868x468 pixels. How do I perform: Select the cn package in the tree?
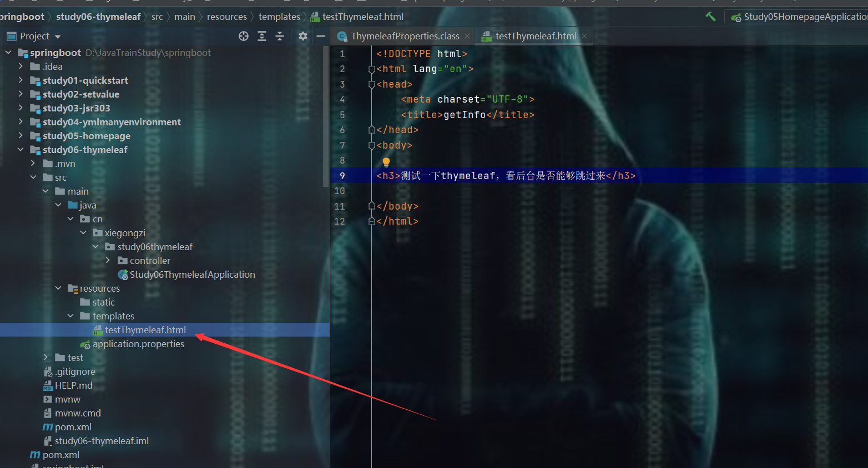(x=98, y=219)
